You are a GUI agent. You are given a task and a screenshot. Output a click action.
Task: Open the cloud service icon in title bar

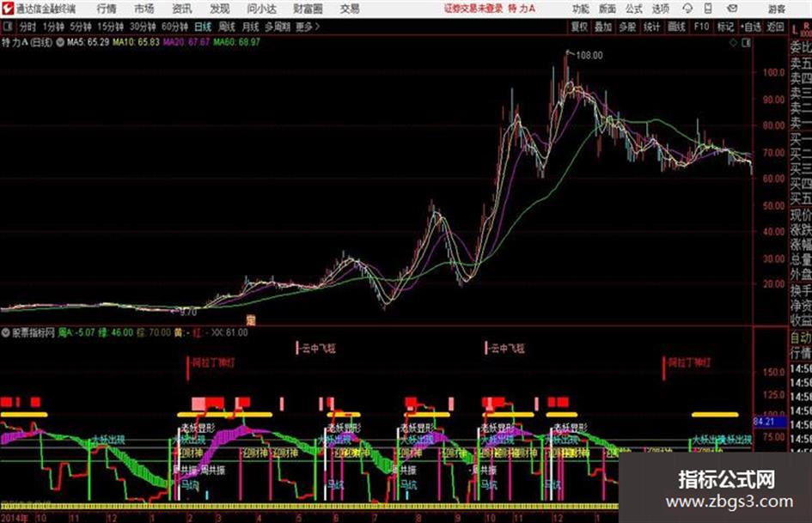point(687,9)
